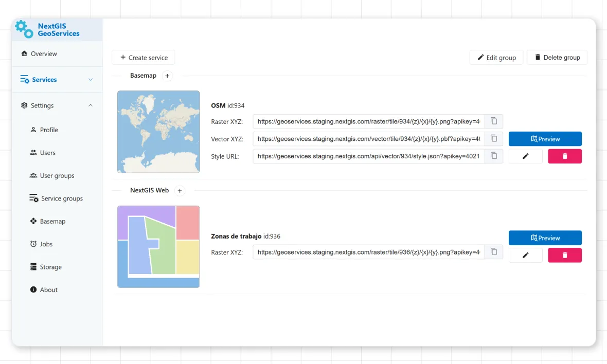Click the OSM Raster XYZ URL field
The height and width of the screenshot is (364, 607).
[368, 121]
